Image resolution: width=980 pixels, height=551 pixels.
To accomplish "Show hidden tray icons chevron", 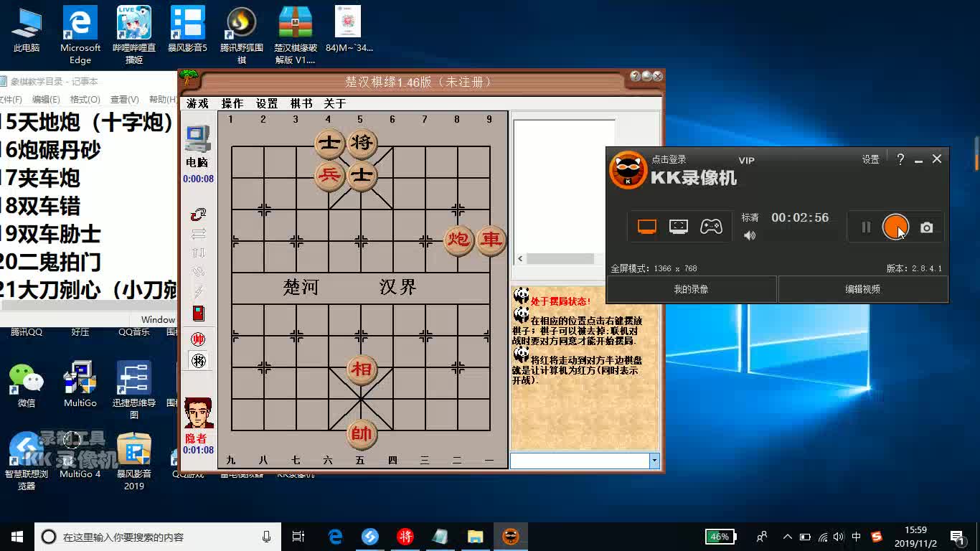I will [x=787, y=537].
